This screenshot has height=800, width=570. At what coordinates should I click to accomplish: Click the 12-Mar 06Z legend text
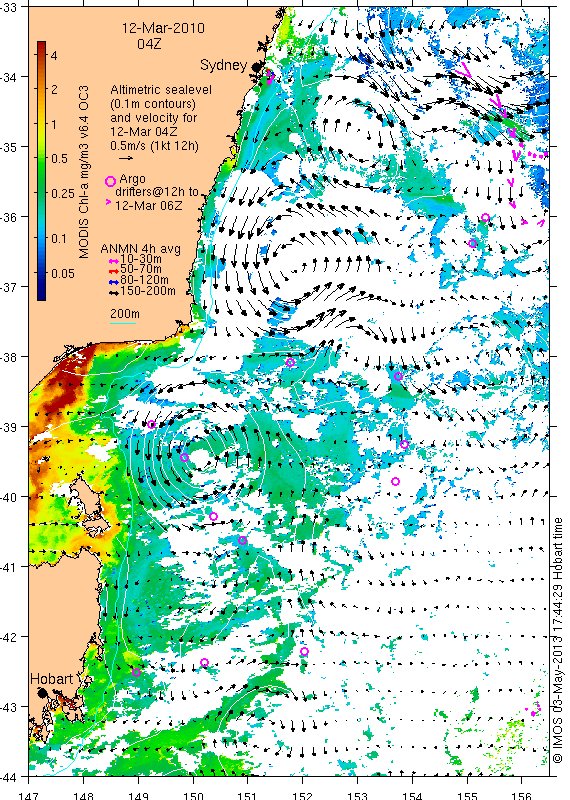click(148, 206)
